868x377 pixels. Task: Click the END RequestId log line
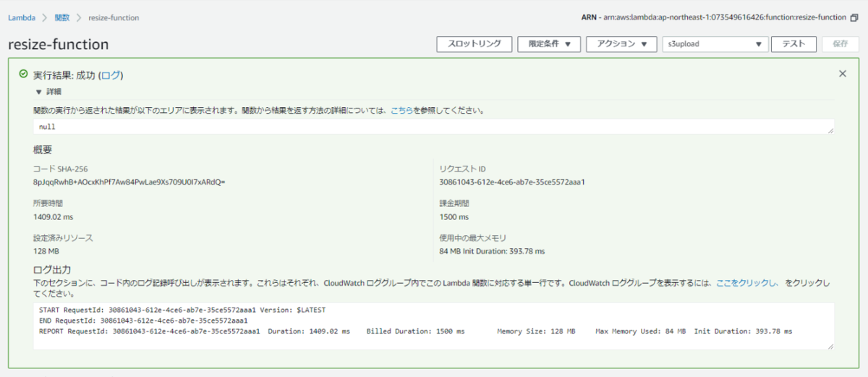coord(143,320)
